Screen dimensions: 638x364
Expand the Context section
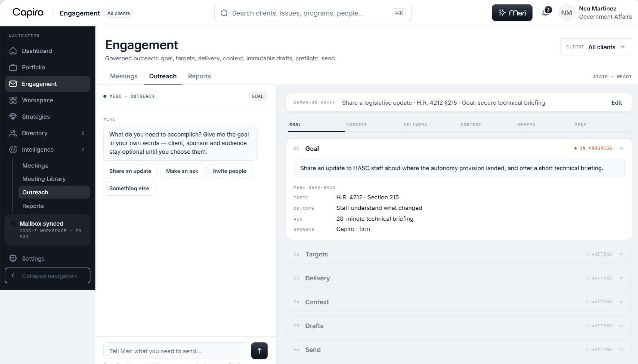(459, 302)
